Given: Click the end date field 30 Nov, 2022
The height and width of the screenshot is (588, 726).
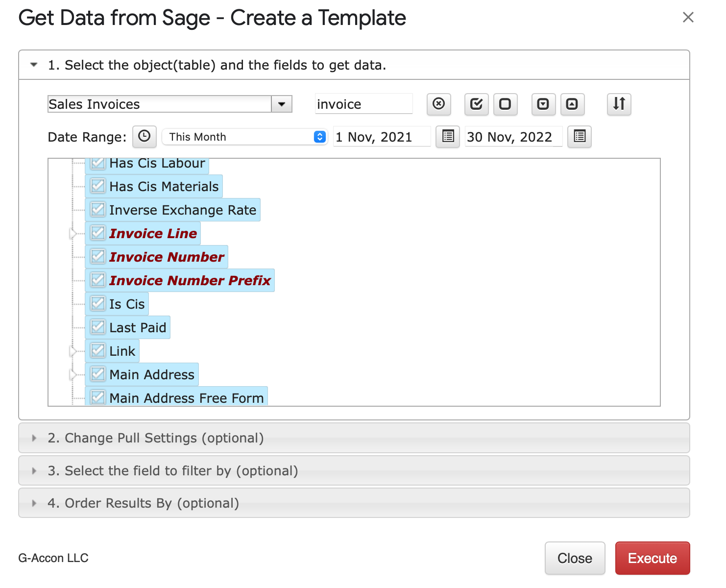Looking at the screenshot, I should [x=513, y=137].
